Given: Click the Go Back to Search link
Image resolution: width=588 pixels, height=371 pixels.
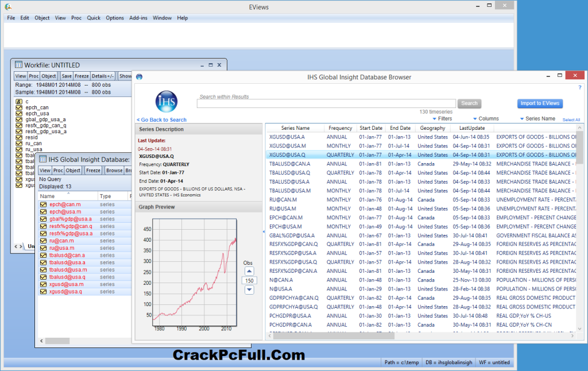Looking at the screenshot, I should click(x=161, y=119).
